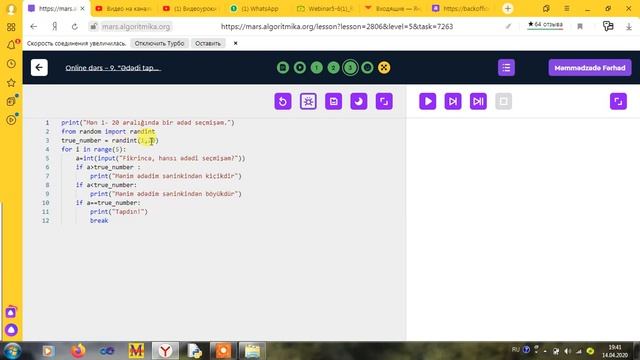This screenshot has height=360, width=640.
Task: Open the browser hamburger menu
Action: [x=567, y=9]
